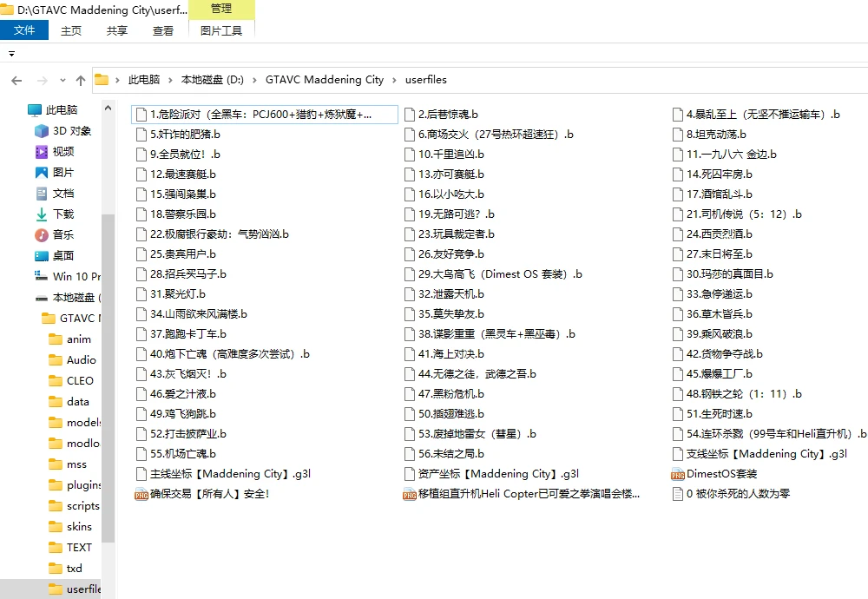The width and height of the screenshot is (868, 599).
Task: Open data folder in sidebar
Action: (x=69, y=401)
